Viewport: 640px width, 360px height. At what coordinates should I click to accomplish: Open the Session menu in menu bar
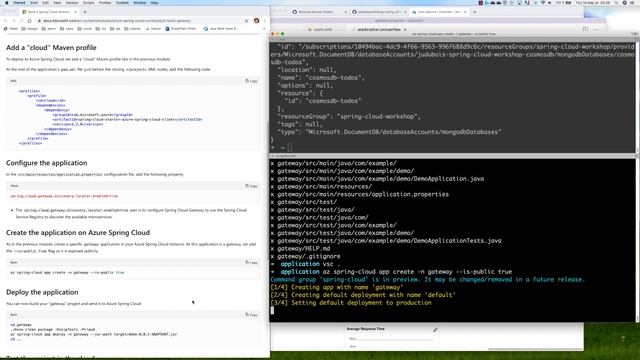(72, 2)
